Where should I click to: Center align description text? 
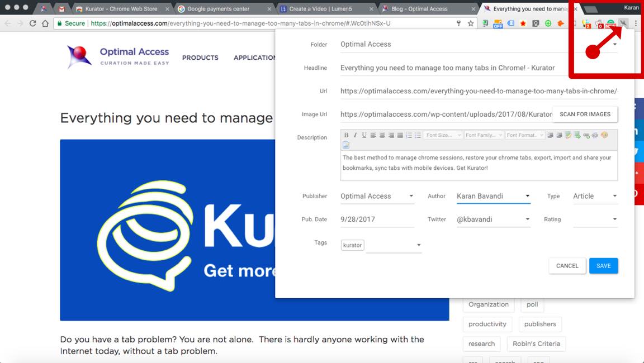pyautogui.click(x=382, y=135)
